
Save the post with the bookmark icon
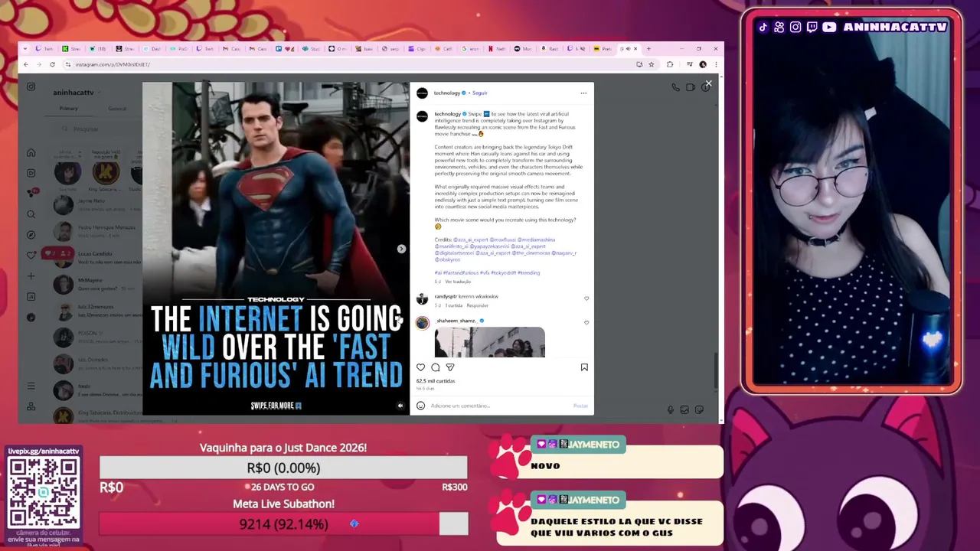[x=584, y=367]
